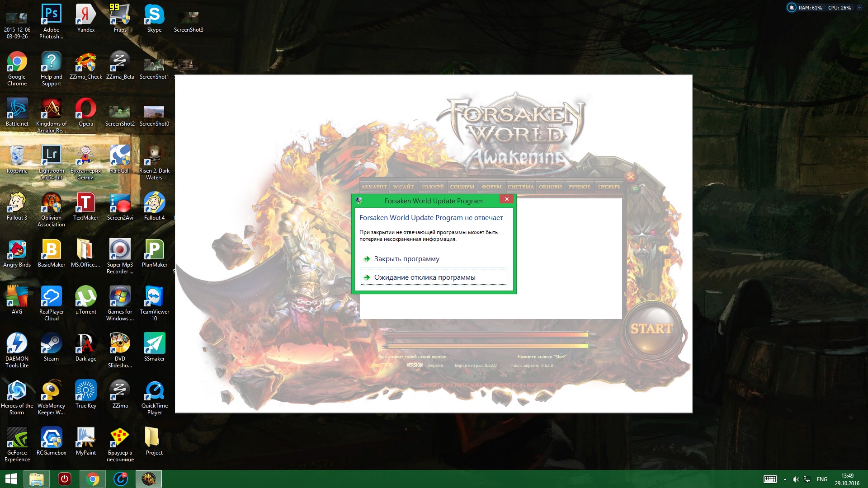
Task: Click the green minimize orb in launcher
Action: click(636, 189)
